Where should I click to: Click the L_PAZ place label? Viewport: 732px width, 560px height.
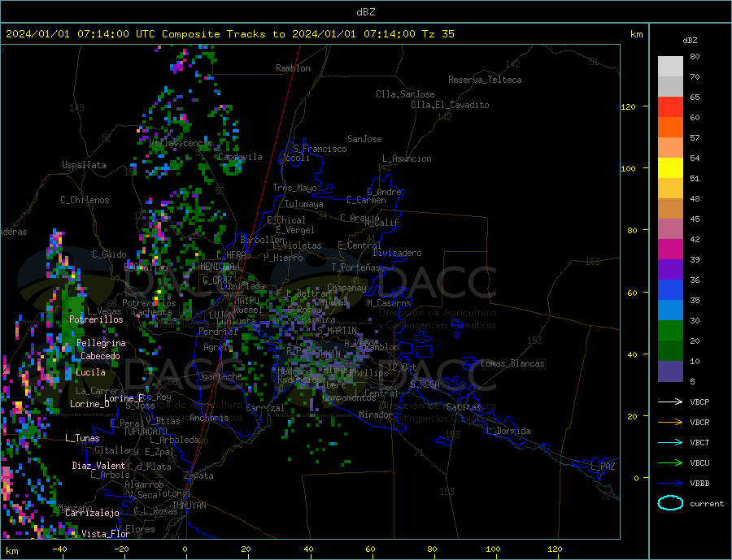[603, 467]
